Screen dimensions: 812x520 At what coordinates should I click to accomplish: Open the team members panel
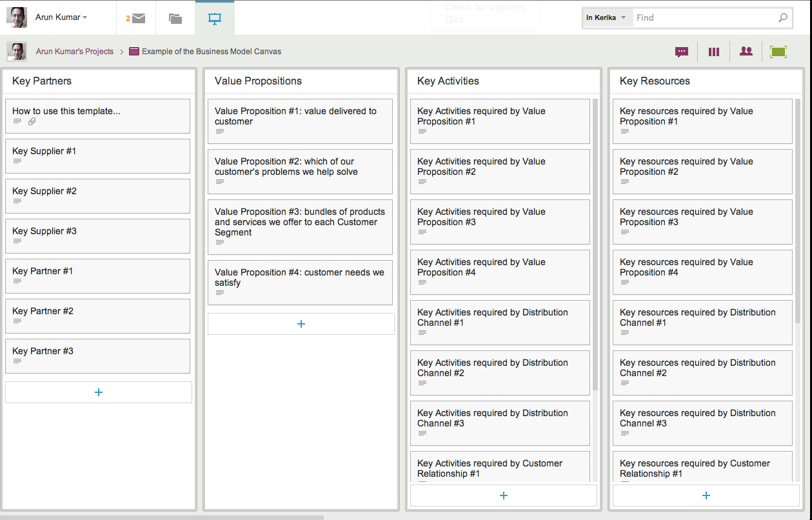tap(746, 51)
